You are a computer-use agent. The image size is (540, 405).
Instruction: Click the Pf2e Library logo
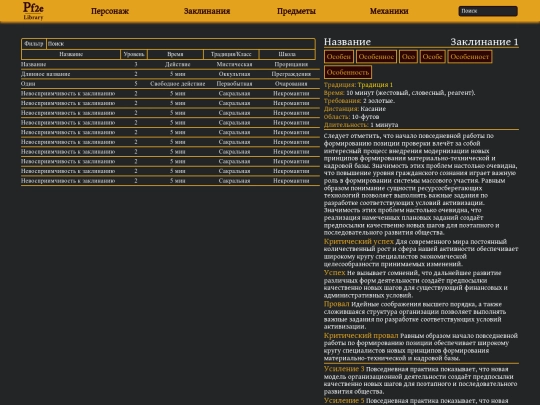click(33, 11)
